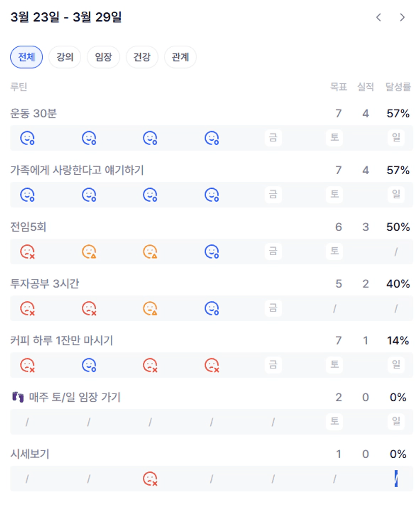Filter routines by 관계 tab
The image size is (420, 509).
coord(180,57)
